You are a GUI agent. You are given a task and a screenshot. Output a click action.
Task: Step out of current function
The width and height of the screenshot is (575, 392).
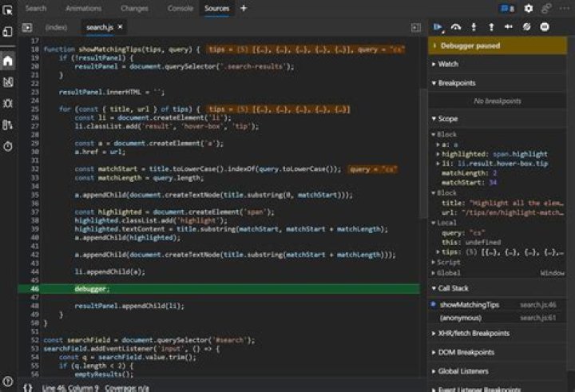(491, 27)
